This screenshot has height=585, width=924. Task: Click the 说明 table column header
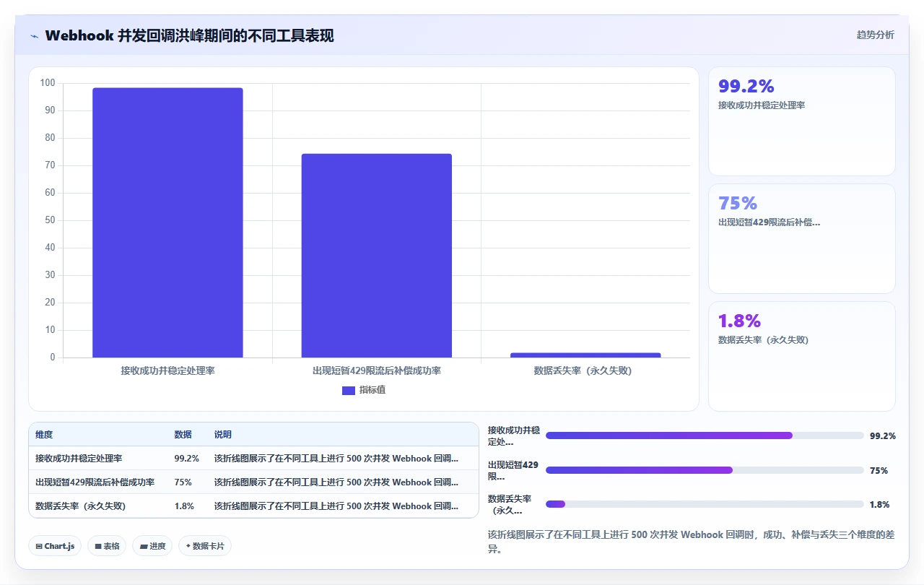click(223, 435)
